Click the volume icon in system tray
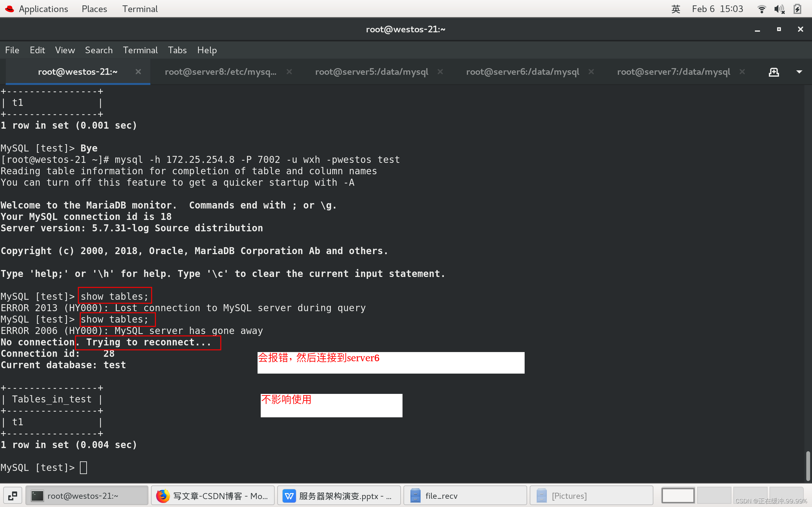 pos(779,9)
